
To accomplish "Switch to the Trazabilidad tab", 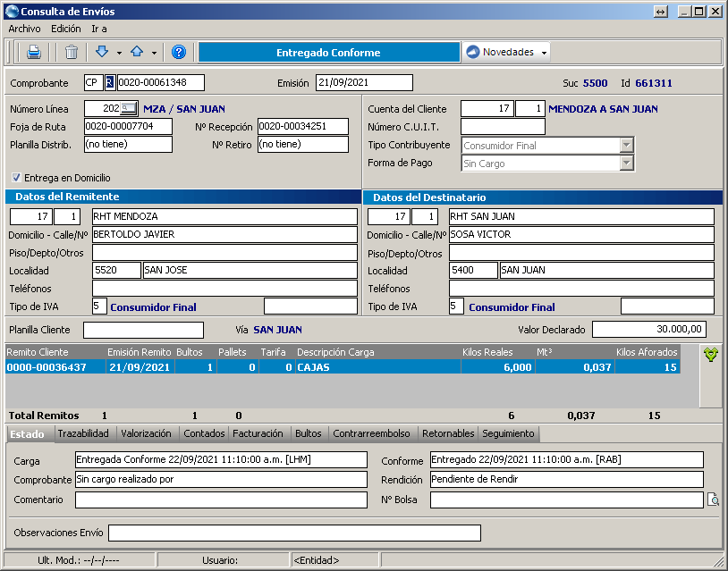I will (83, 433).
